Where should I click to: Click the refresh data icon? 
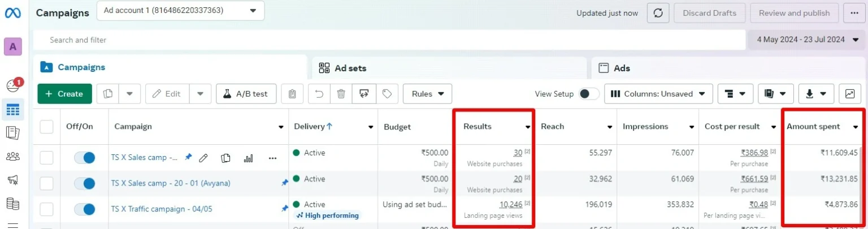pyautogui.click(x=658, y=13)
